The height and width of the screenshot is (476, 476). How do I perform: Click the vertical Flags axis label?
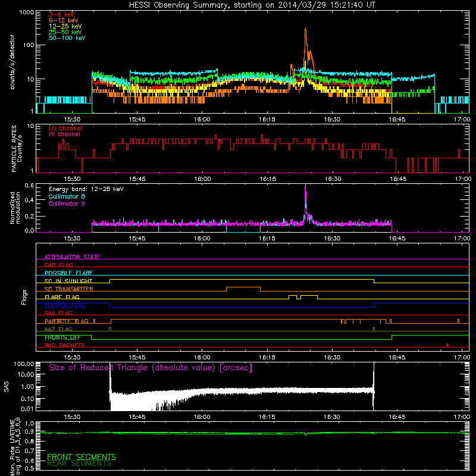pos(24,297)
